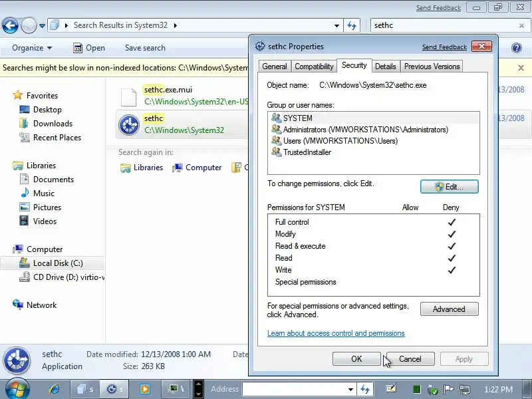
Task: Click the Advanced button
Action: point(450,309)
